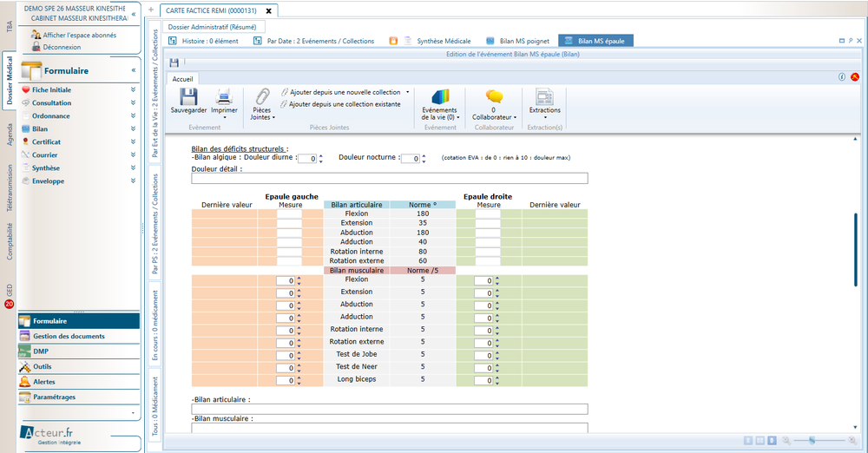This screenshot has height=453, width=868.
Task: Click the Douleur détail text field
Action: click(x=389, y=179)
